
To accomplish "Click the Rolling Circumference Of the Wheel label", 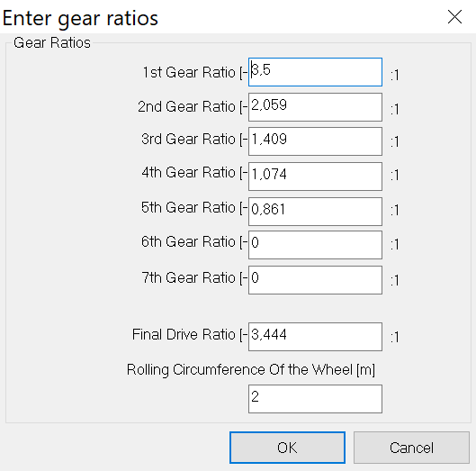I will tap(251, 370).
